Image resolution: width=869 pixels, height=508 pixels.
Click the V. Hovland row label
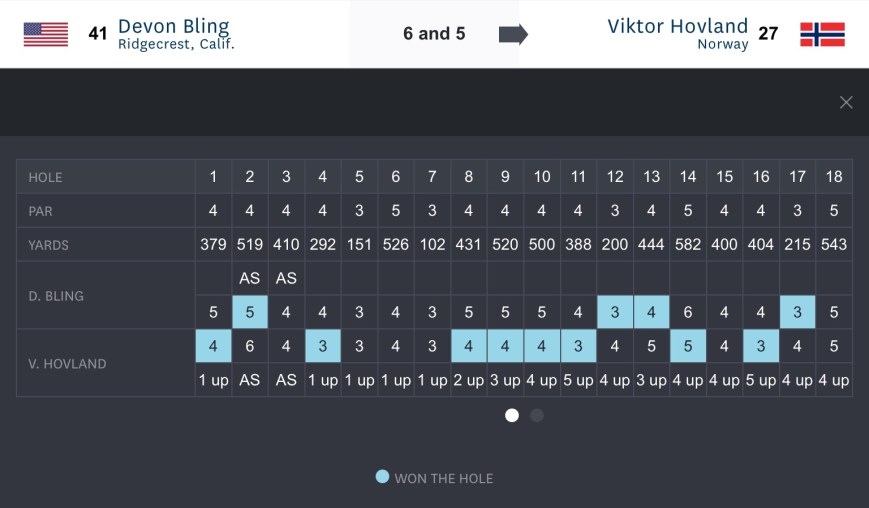pyautogui.click(x=67, y=364)
